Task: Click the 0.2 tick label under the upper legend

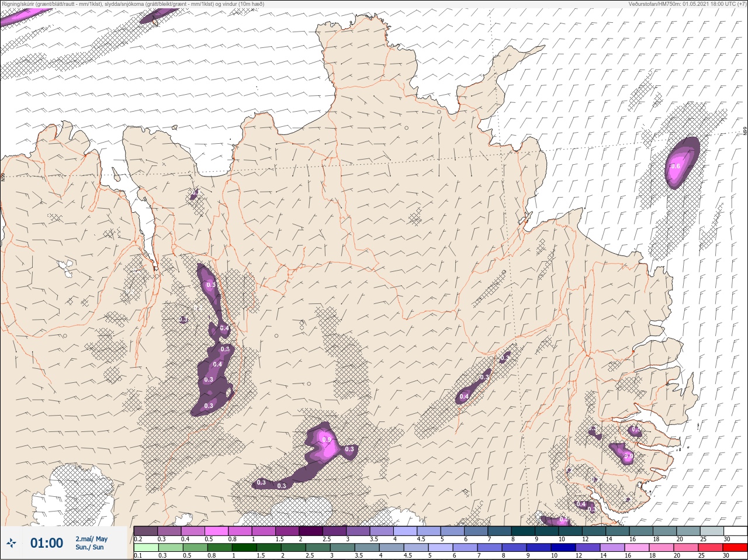Action: click(137, 539)
